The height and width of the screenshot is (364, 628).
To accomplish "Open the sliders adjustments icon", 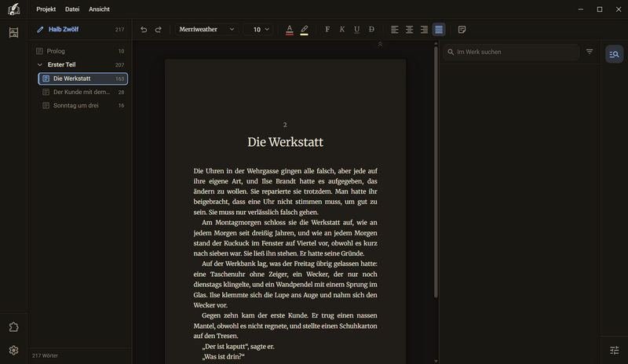I will [x=614, y=351].
